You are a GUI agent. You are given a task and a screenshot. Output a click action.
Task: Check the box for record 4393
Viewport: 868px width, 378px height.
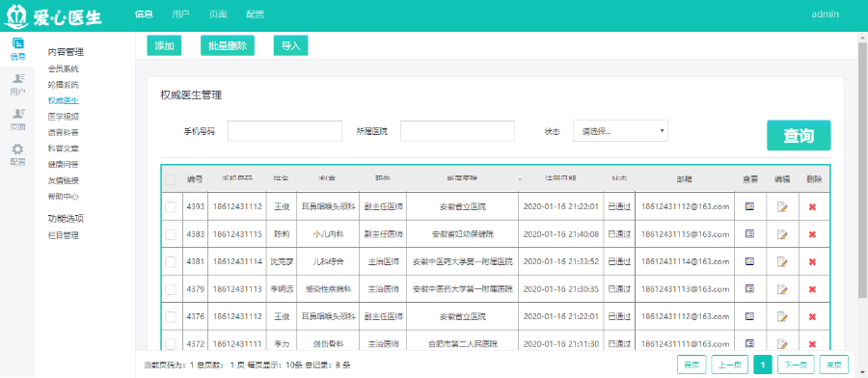pyautogui.click(x=171, y=206)
